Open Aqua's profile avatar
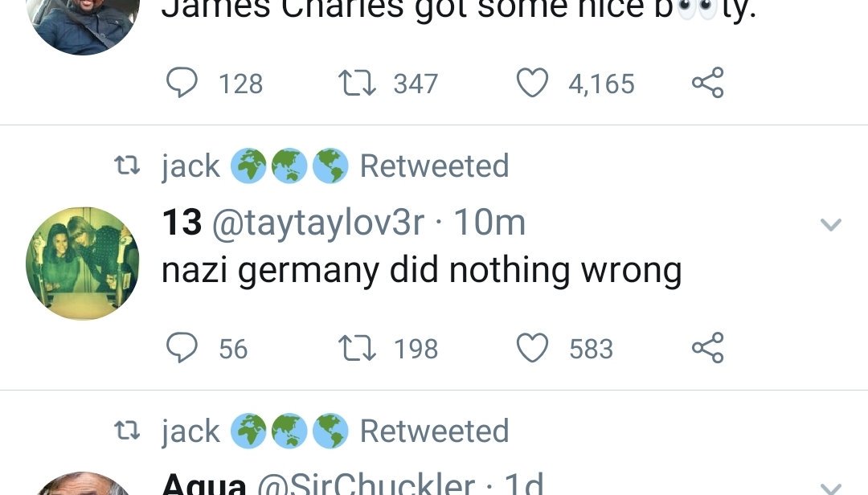868x495 pixels. pyautogui.click(x=83, y=485)
